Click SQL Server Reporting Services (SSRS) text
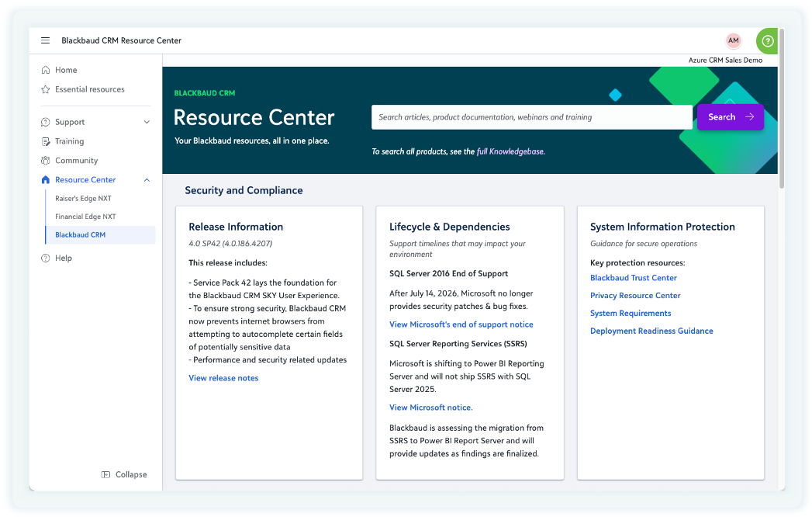This screenshot has height=517, width=812. [458, 344]
